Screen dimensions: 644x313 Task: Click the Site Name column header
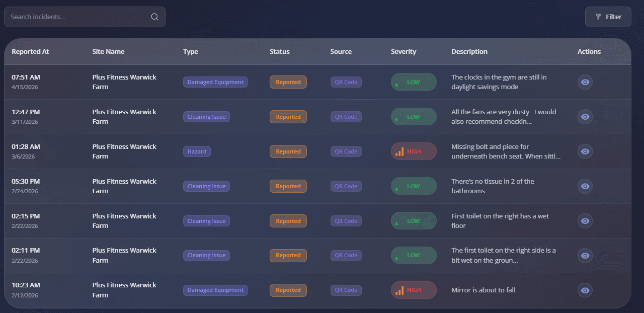(108, 51)
